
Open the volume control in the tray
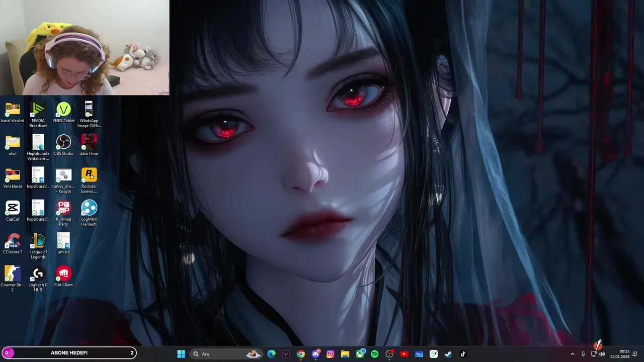pyautogui.click(x=602, y=354)
